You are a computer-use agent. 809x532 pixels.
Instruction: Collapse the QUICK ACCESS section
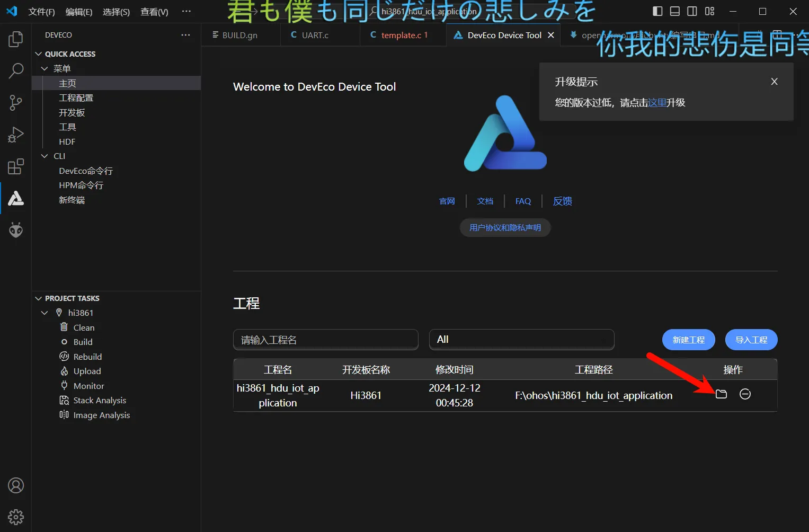pos(39,54)
